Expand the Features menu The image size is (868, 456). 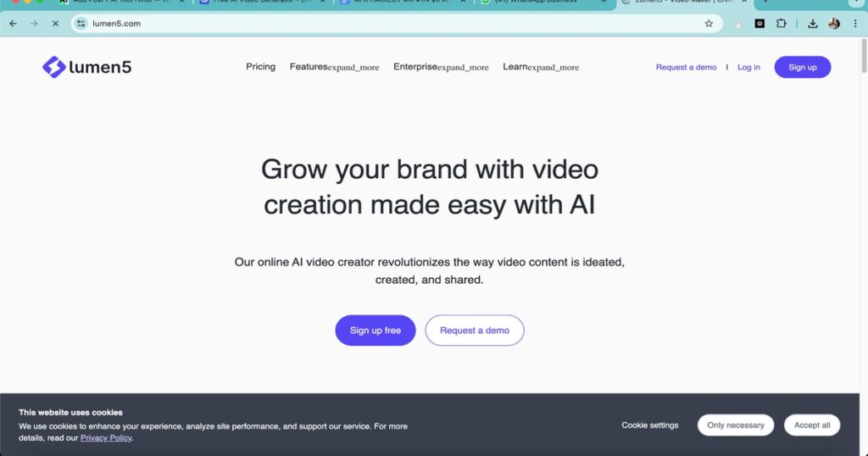tap(334, 67)
